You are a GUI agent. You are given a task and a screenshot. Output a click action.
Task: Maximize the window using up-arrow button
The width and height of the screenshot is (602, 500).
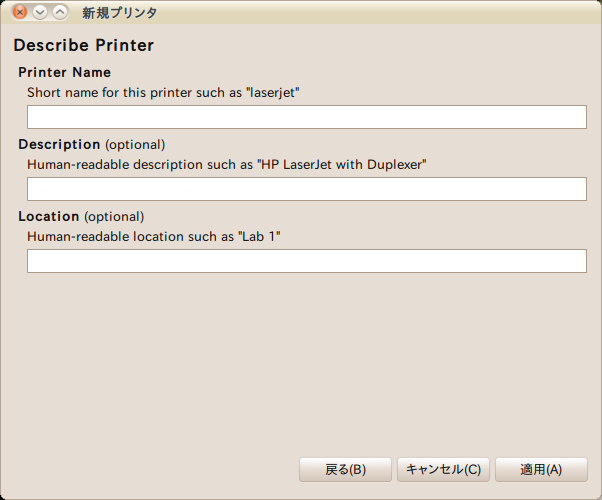pos(60,12)
